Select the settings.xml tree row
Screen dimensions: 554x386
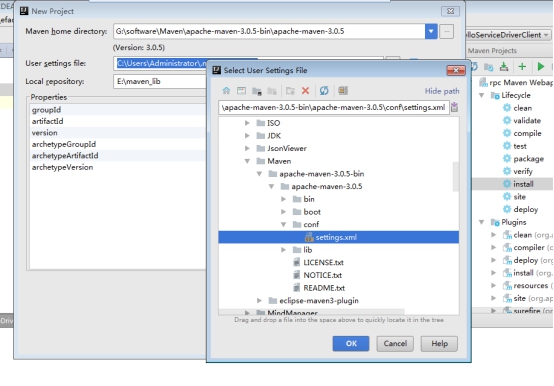[x=338, y=237]
